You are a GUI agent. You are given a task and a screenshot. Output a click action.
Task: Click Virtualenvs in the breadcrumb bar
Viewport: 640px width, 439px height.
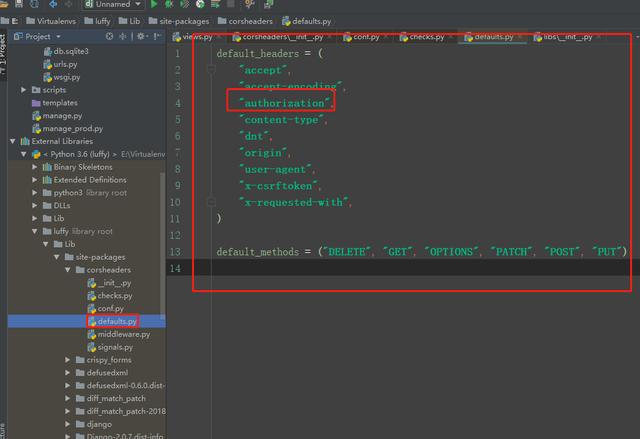51,21
